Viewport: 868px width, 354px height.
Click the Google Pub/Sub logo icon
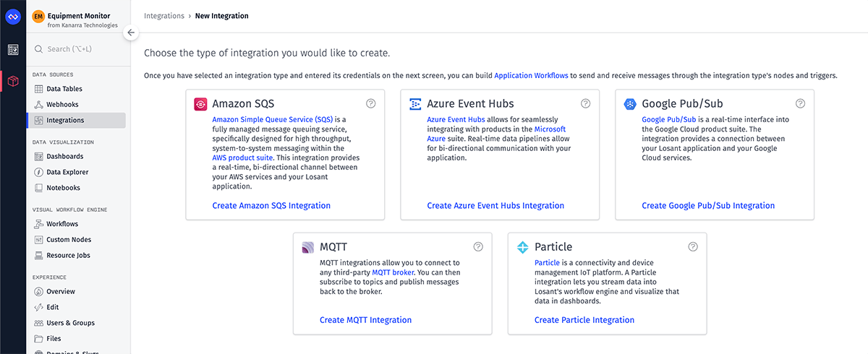(630, 104)
